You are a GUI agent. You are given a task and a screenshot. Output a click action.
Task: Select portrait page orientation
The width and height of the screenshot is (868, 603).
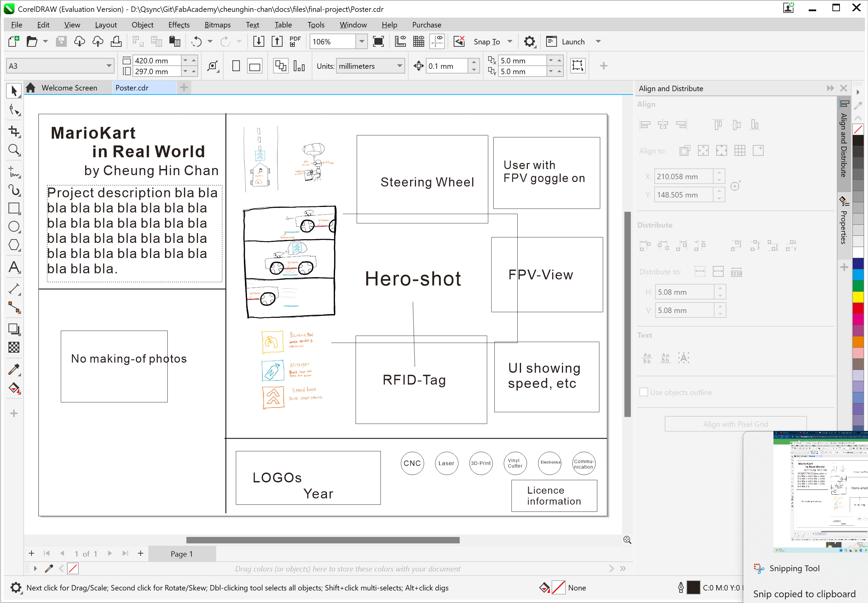tap(236, 66)
